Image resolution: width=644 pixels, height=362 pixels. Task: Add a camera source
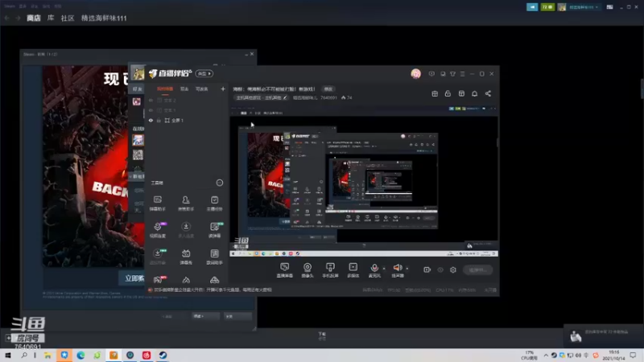click(x=308, y=270)
